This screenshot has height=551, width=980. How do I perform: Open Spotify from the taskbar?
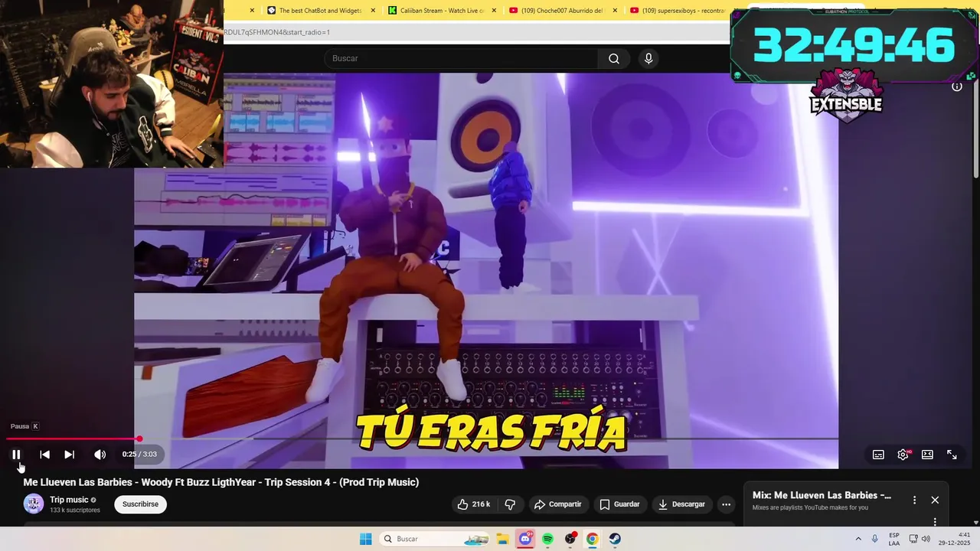547,539
